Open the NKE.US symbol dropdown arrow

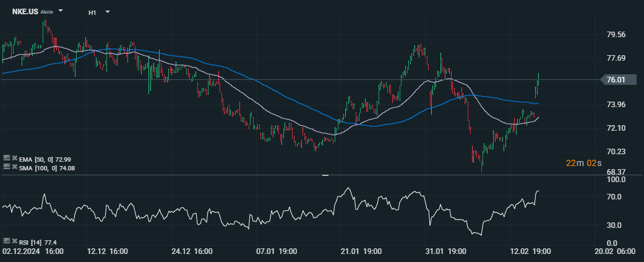(x=61, y=11)
